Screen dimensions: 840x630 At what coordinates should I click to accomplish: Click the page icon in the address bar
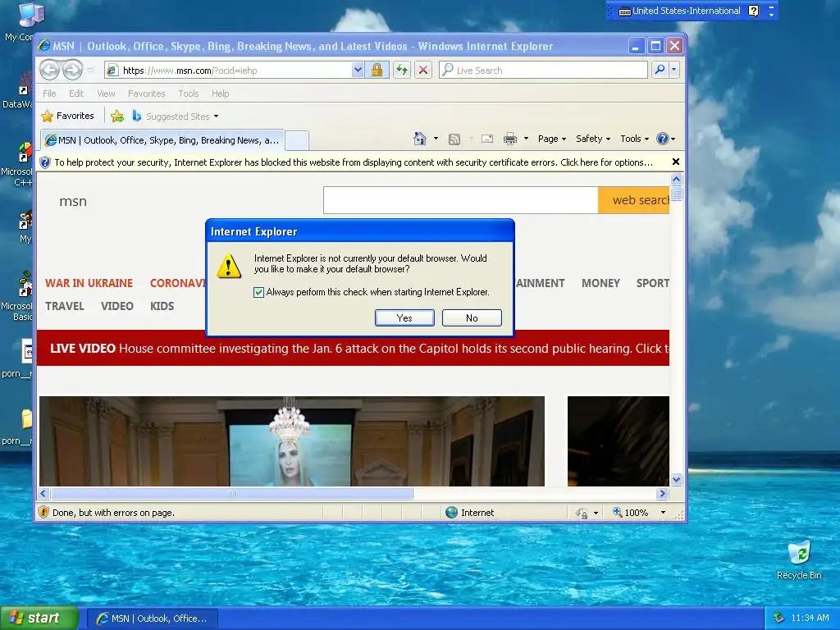(x=112, y=71)
